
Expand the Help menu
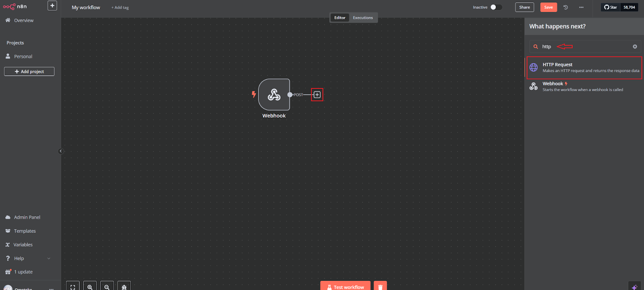click(28, 258)
